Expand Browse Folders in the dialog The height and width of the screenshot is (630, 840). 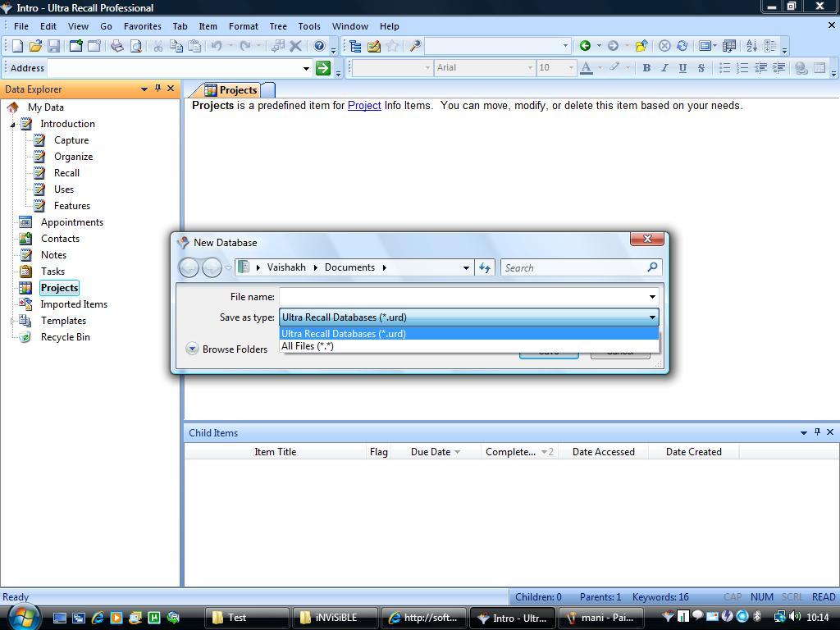click(x=227, y=349)
